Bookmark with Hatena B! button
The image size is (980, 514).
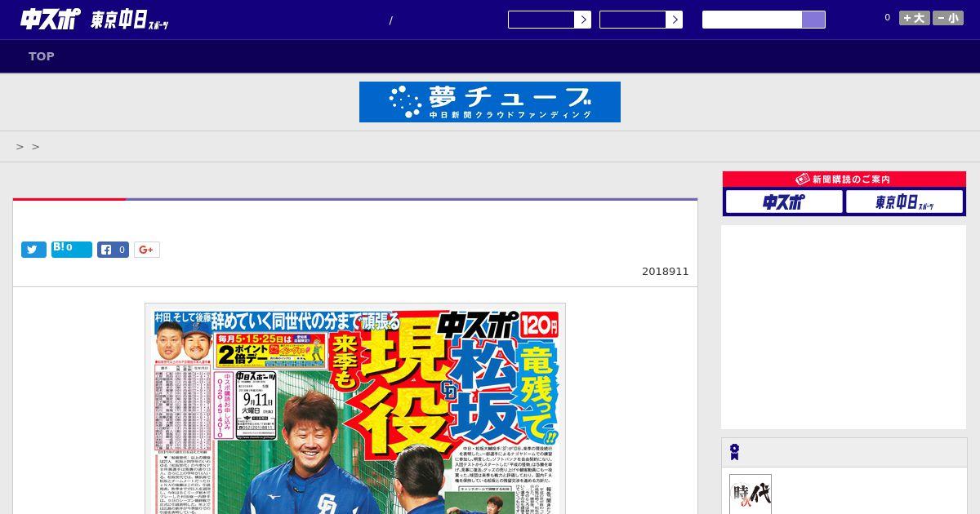point(72,250)
